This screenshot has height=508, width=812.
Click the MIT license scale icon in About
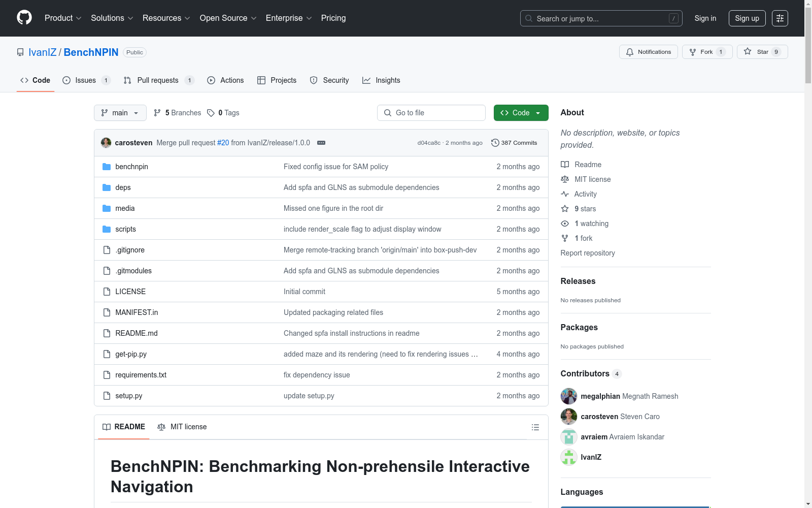point(565,179)
